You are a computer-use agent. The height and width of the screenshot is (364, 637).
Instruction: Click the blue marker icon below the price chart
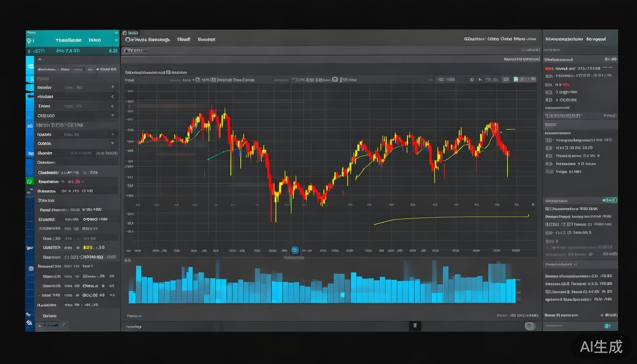295,250
